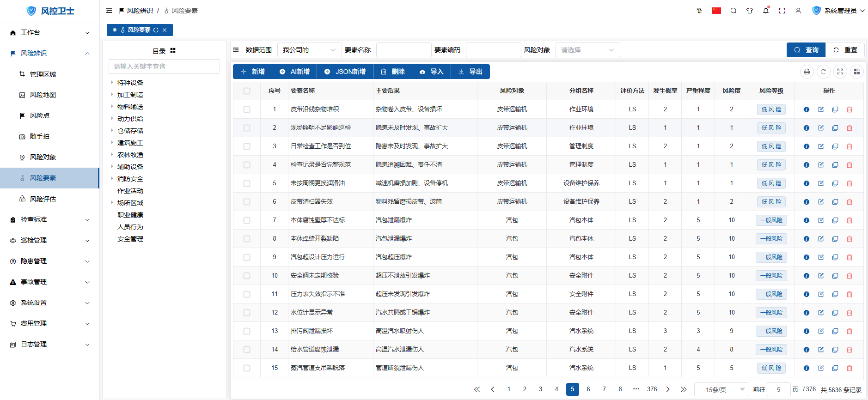
Task: Go to 风险评估 menu item
Action: [43, 199]
